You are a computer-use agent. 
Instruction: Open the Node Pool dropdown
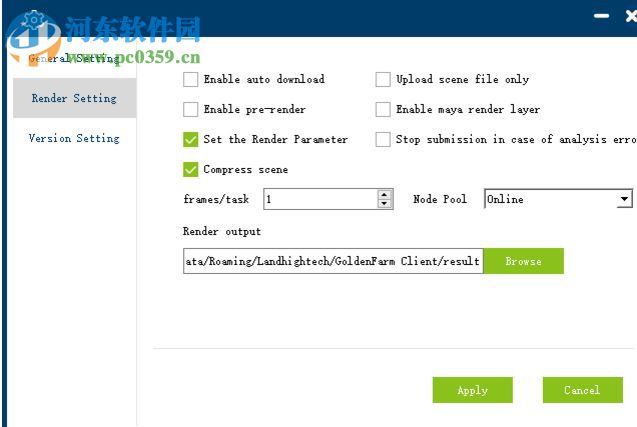tap(558, 199)
